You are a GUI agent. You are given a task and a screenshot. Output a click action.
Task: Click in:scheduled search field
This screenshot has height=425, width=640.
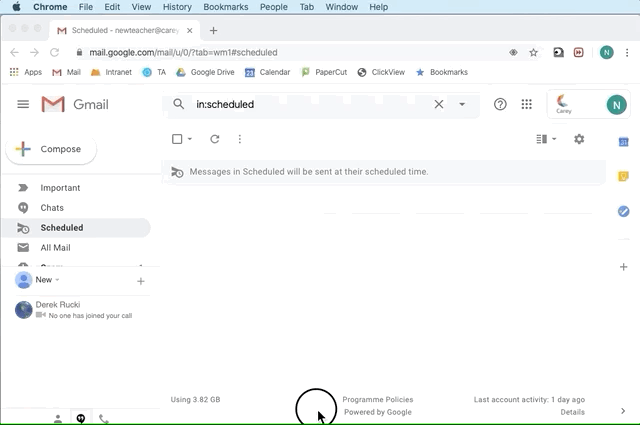pyautogui.click(x=310, y=105)
